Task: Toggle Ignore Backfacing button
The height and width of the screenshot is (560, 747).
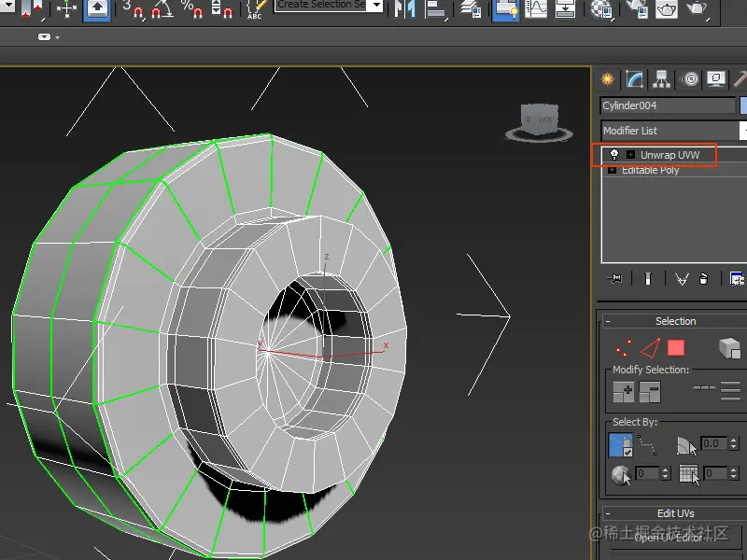Action: 621,445
